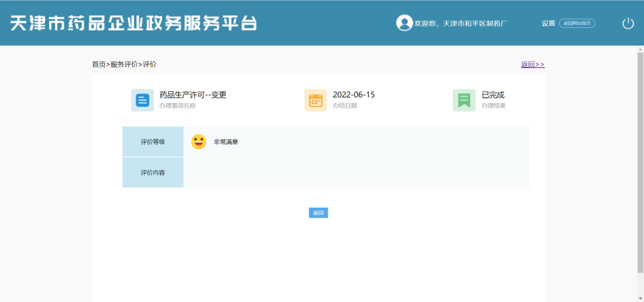The height and width of the screenshot is (302, 644).
Task: Click the vertical scrollbar thumb
Action: coord(640,162)
